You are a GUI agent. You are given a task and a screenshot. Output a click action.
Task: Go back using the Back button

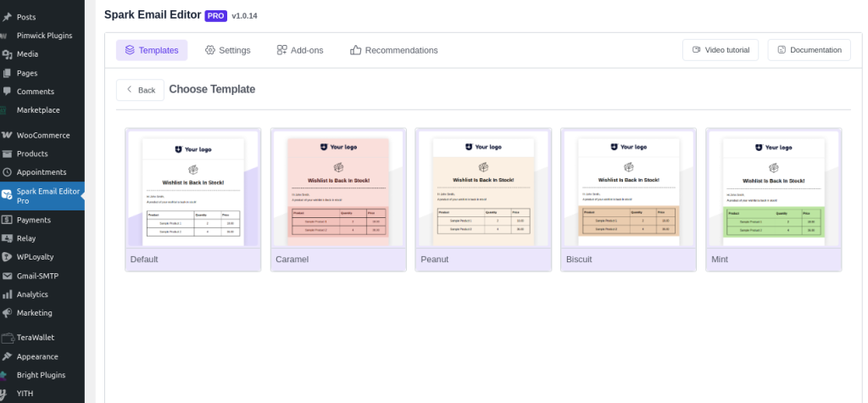tap(140, 90)
